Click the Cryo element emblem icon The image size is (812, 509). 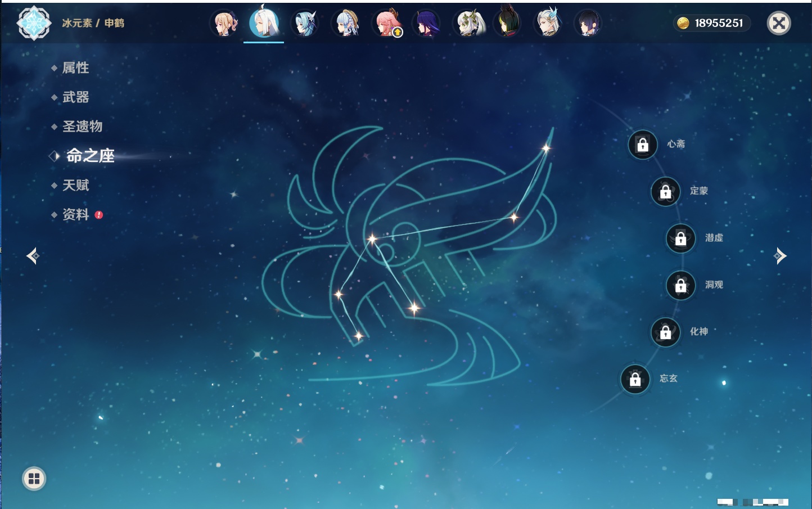coord(34,23)
